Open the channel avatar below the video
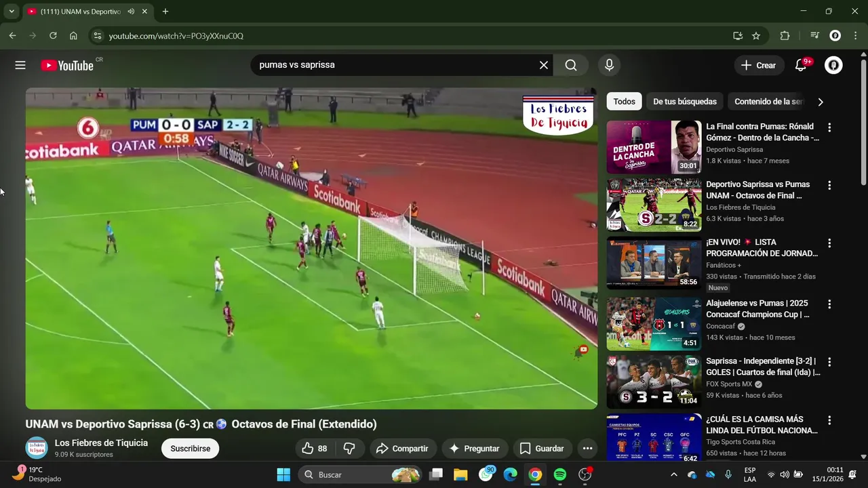Viewport: 868px width, 488px height. click(37, 448)
